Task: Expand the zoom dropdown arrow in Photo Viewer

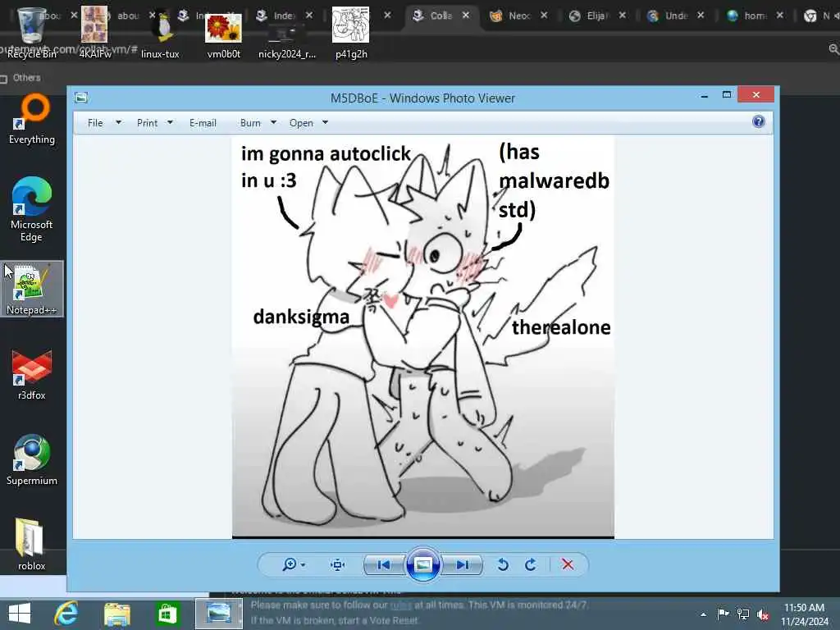Action: 304,565
